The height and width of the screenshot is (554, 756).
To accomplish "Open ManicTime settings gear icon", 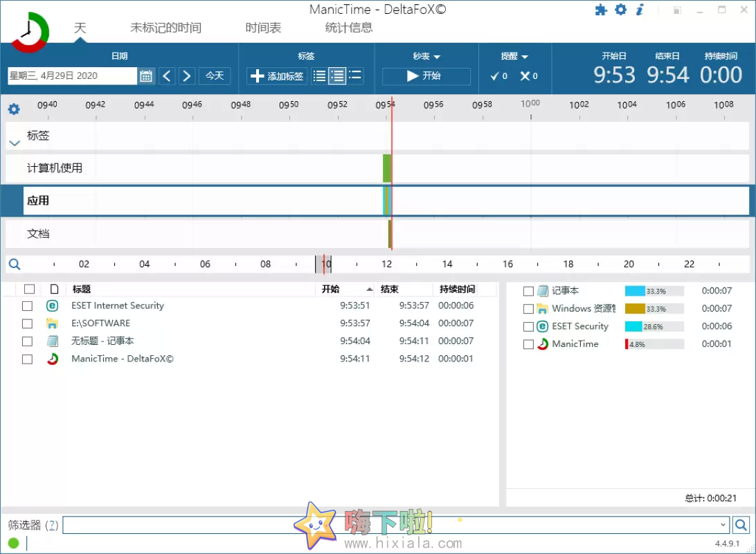I will pos(620,10).
